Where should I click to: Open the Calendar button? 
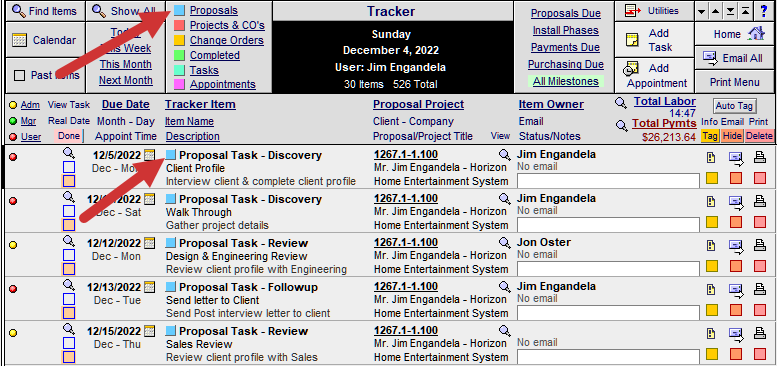click(x=45, y=40)
